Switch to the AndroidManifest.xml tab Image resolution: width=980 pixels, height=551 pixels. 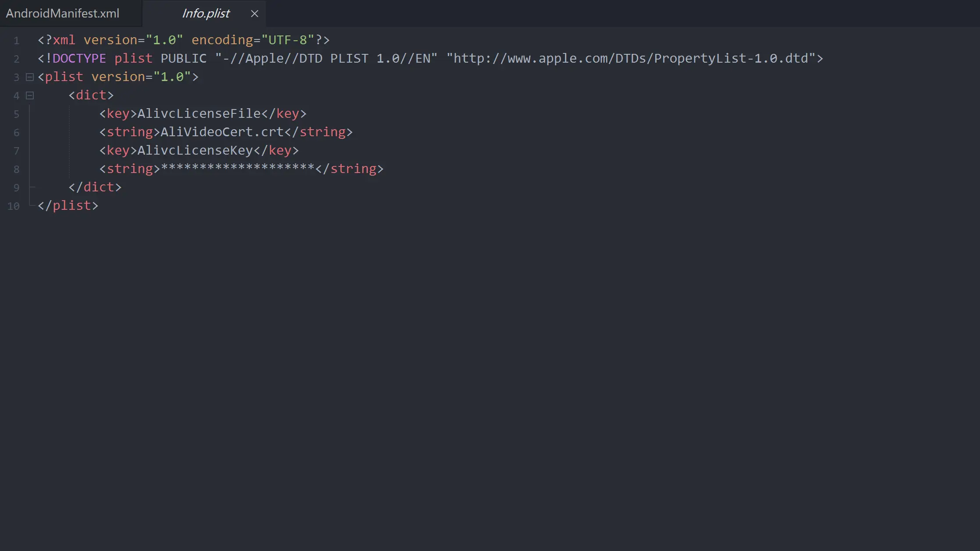(63, 13)
